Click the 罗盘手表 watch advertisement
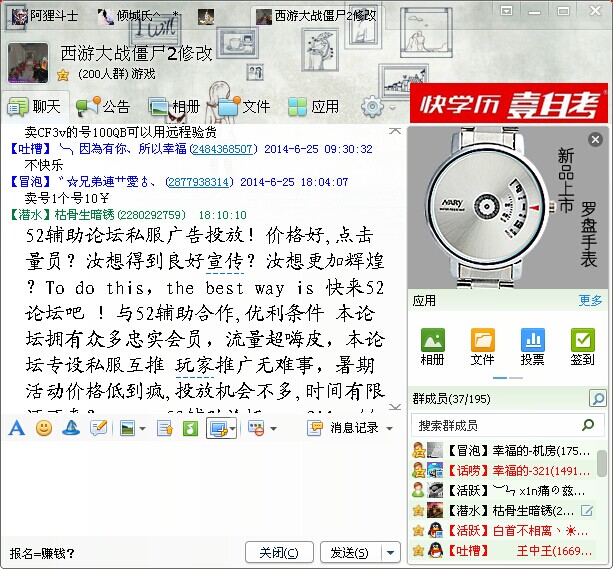This screenshot has height=569, width=613. pos(508,208)
